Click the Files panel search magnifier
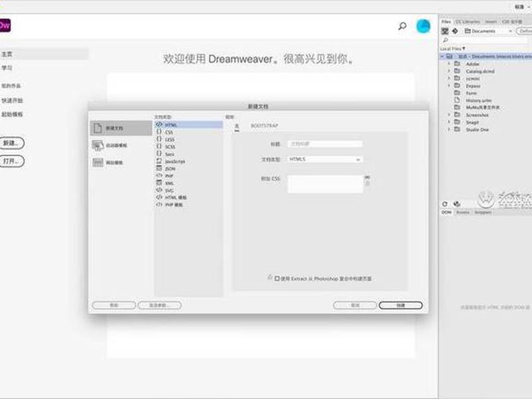The height and width of the screenshot is (399, 532). (446, 40)
